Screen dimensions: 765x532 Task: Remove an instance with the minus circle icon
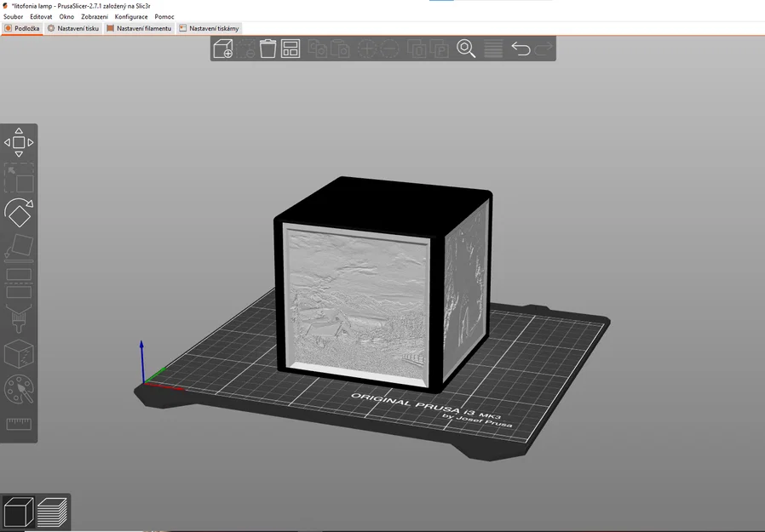tap(389, 49)
